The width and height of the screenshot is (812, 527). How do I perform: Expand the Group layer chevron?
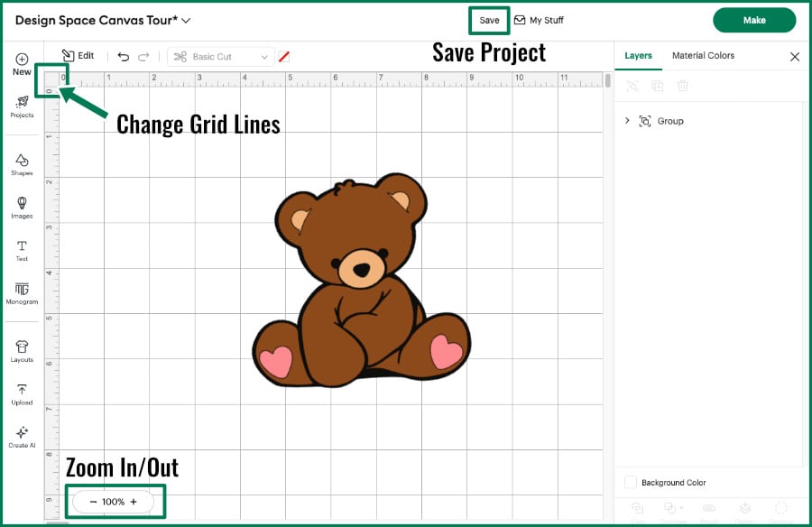(627, 121)
